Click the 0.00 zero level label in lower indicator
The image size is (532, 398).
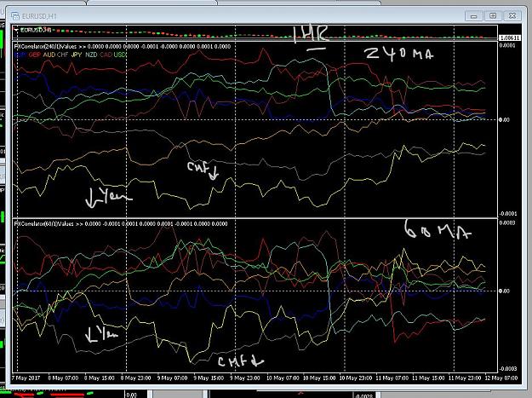(x=504, y=291)
